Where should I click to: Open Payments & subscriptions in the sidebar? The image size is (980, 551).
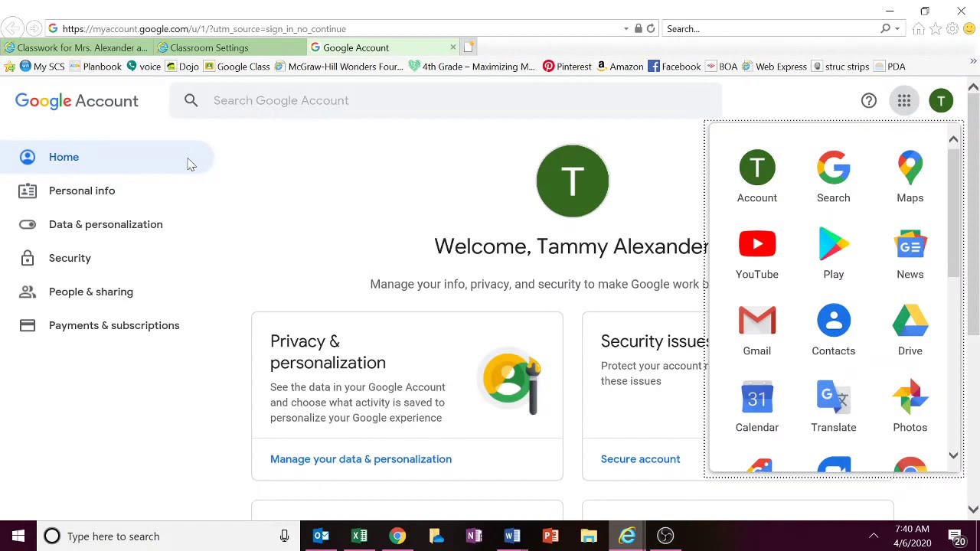[107, 325]
